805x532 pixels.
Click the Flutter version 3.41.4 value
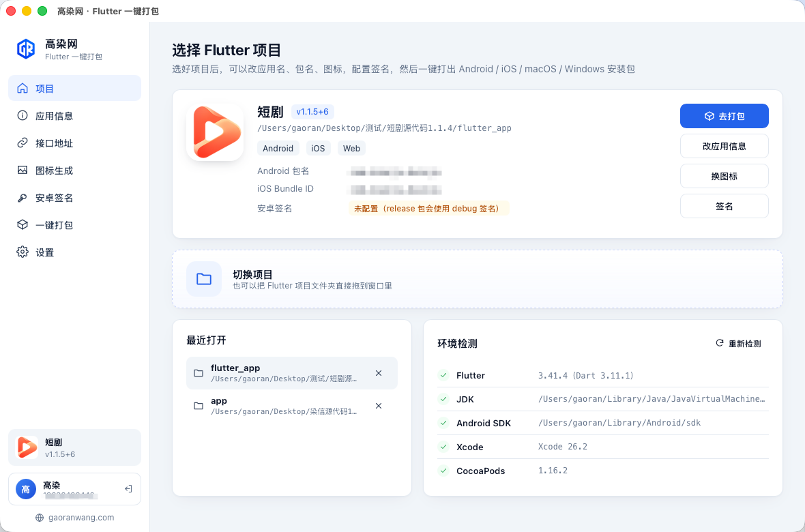tap(586, 375)
